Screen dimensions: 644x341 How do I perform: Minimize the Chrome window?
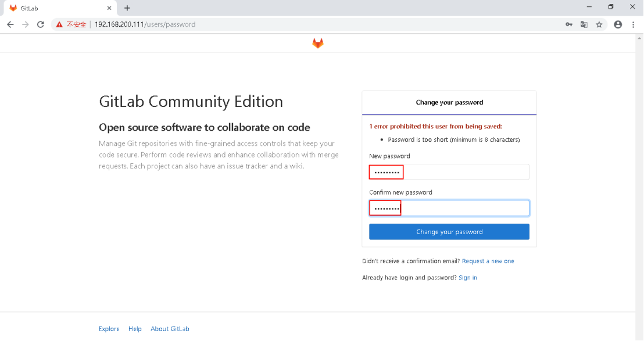pyautogui.click(x=589, y=7)
